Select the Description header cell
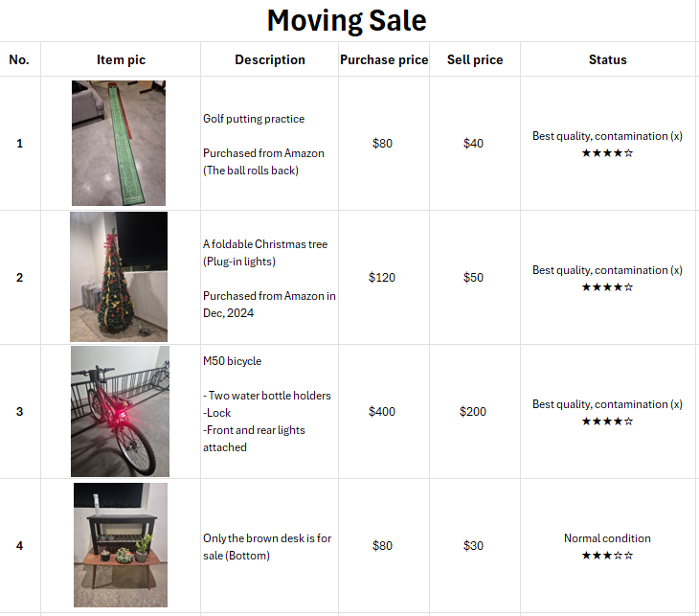The width and height of the screenshot is (699, 616). click(270, 59)
